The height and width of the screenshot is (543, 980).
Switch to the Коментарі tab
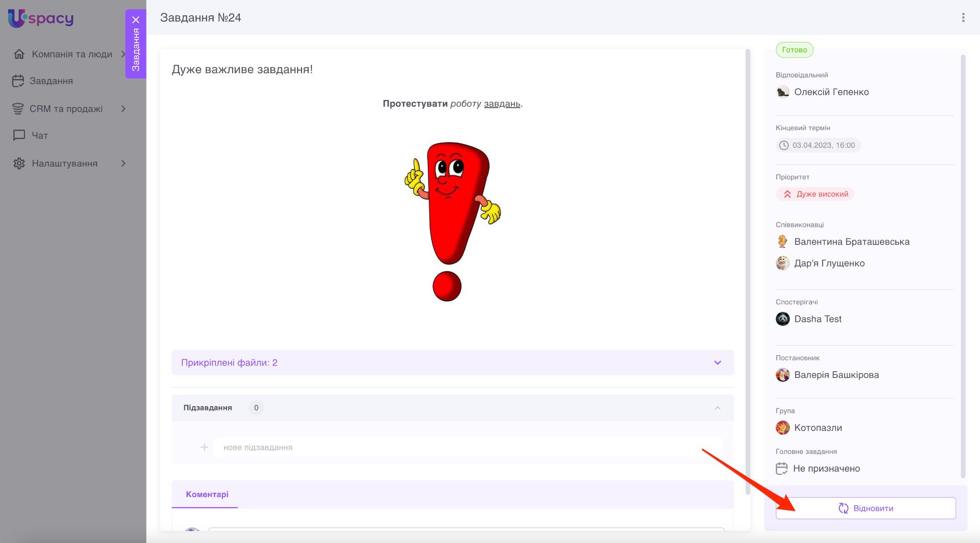(207, 494)
